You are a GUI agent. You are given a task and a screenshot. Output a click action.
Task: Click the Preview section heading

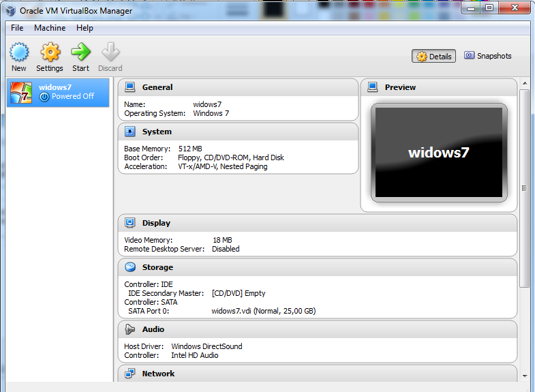(x=400, y=87)
